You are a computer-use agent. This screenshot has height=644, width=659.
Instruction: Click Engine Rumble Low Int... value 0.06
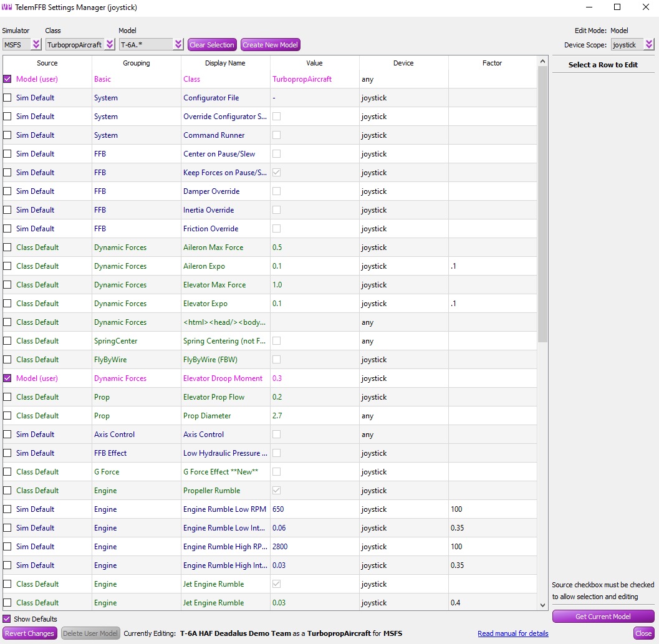279,528
